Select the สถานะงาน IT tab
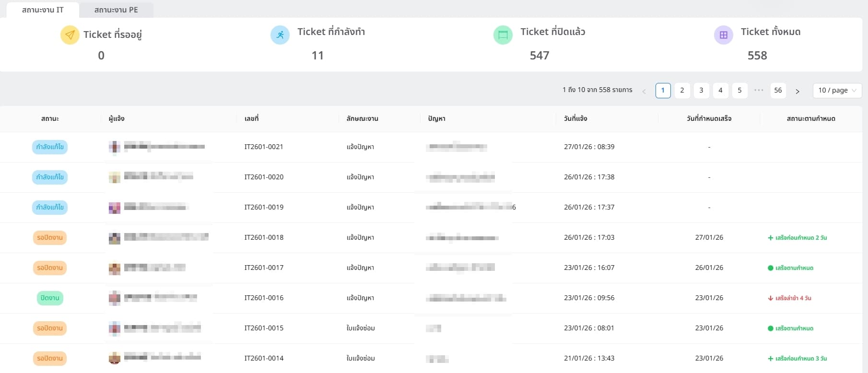This screenshot has height=373, width=868. (43, 10)
